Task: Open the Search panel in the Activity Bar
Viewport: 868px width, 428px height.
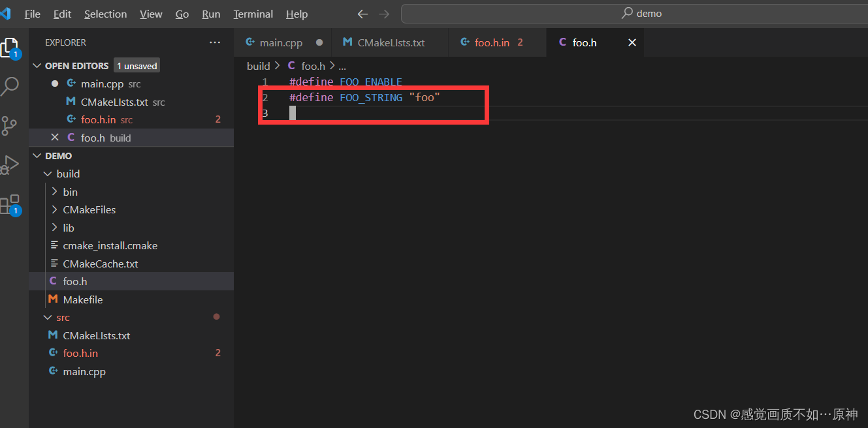Action: 13,85
